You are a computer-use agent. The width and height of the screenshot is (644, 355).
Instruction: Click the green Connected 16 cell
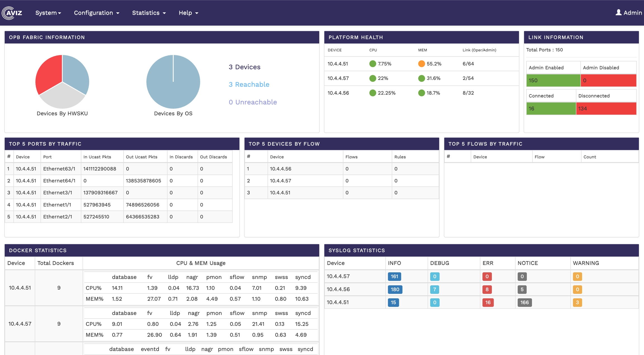551,109
